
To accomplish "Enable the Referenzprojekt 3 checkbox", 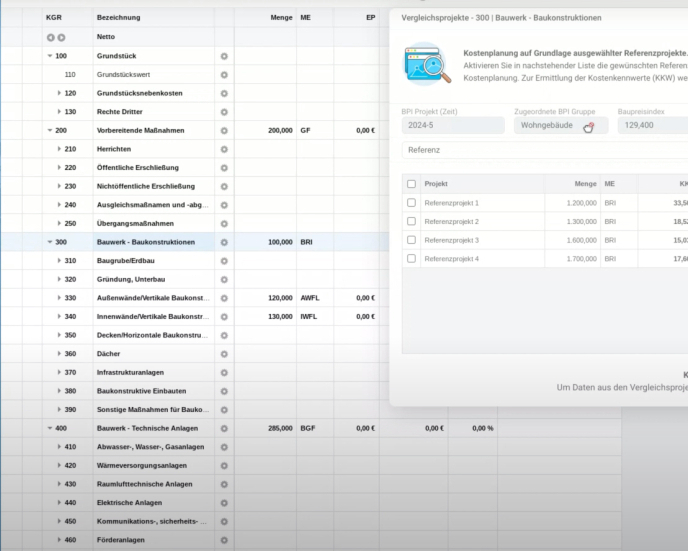I will point(411,240).
